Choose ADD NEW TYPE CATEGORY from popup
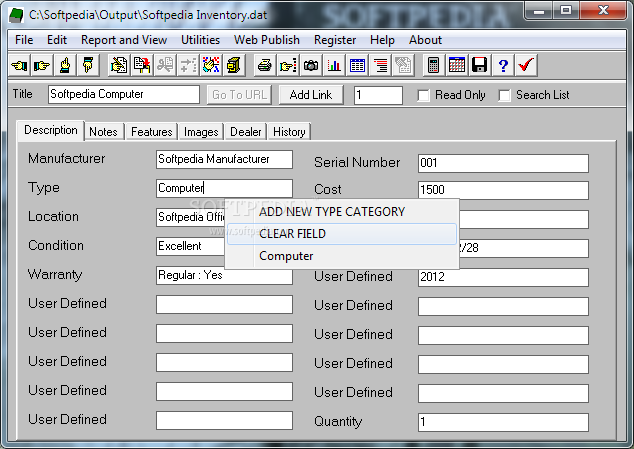The image size is (634, 449). click(x=342, y=212)
